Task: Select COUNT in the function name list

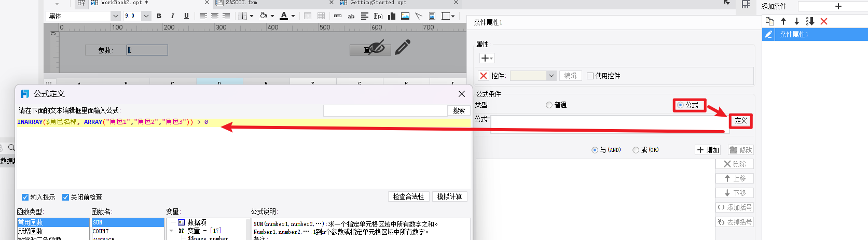Action: click(x=128, y=231)
